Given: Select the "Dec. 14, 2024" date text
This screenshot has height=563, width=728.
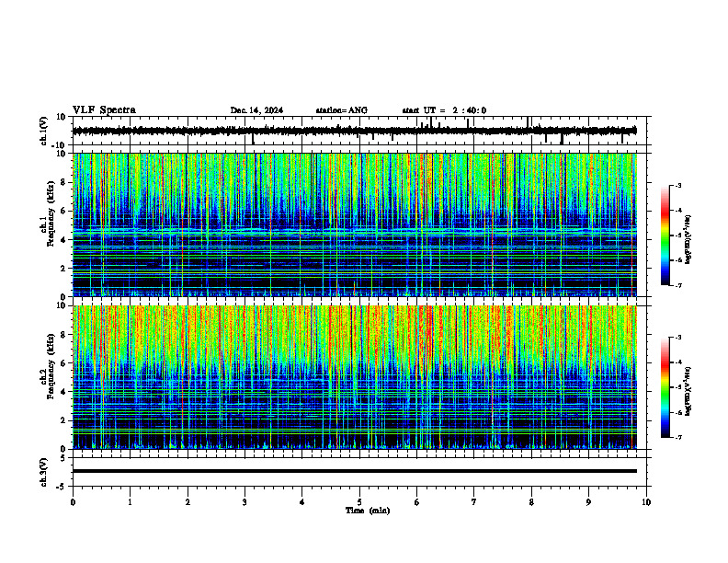Looking at the screenshot, I should coord(256,110).
